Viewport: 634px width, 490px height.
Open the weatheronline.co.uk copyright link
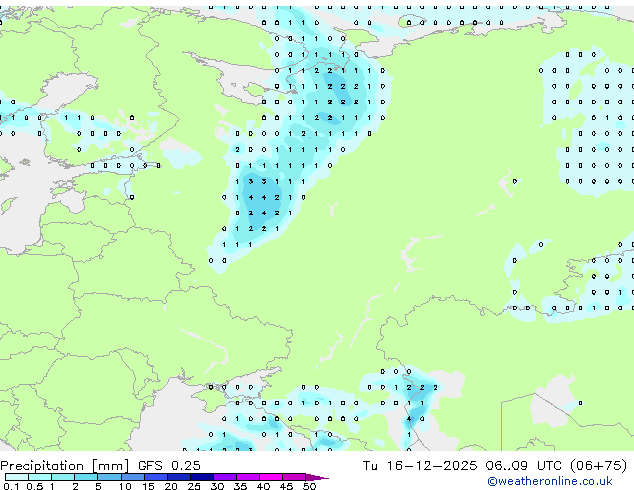click(549, 481)
